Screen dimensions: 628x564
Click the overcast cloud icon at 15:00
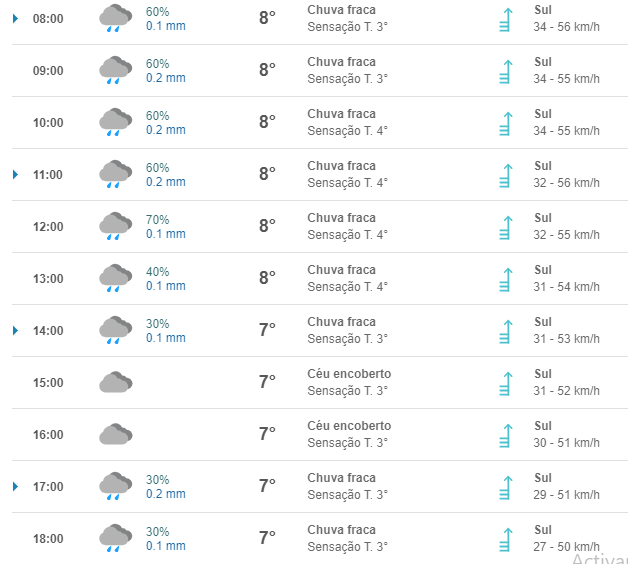(x=116, y=382)
